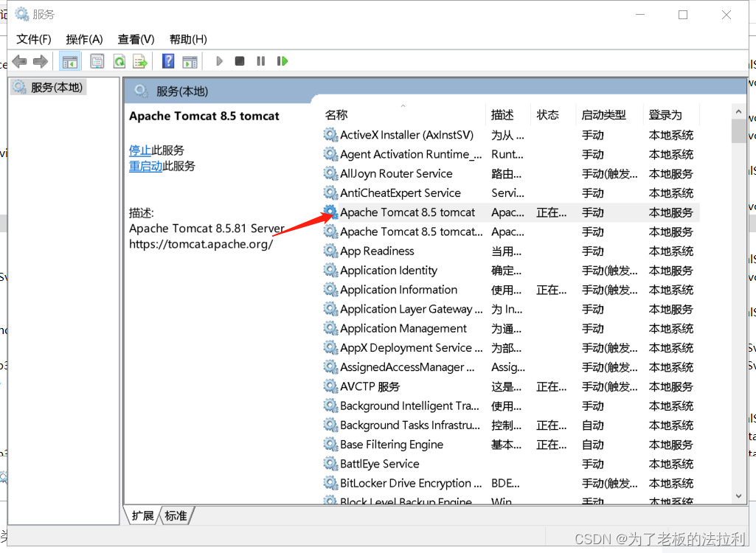The height and width of the screenshot is (553, 756).
Task: Click the Stop Service square icon
Action: click(x=239, y=61)
